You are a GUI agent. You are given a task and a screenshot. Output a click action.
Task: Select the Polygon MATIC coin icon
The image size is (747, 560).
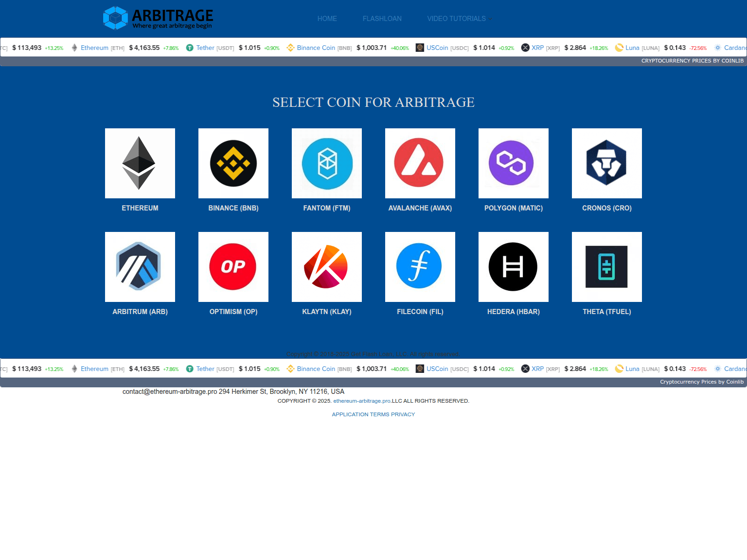[514, 163]
